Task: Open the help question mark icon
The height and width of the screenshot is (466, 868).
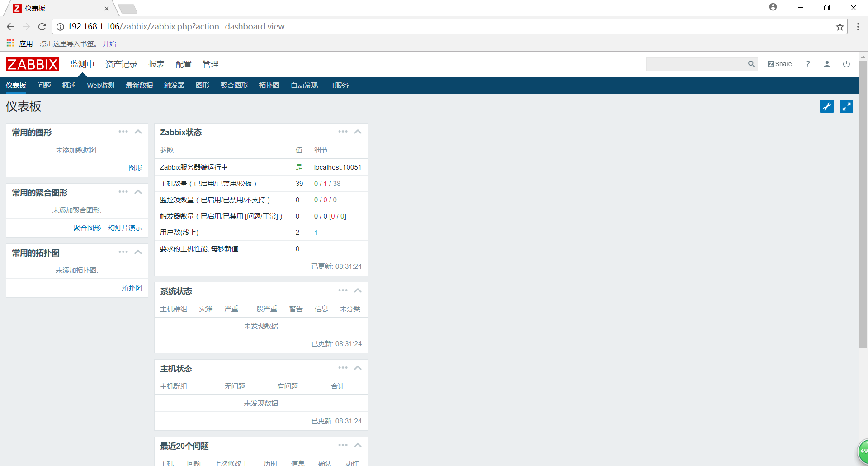Action: (x=808, y=64)
